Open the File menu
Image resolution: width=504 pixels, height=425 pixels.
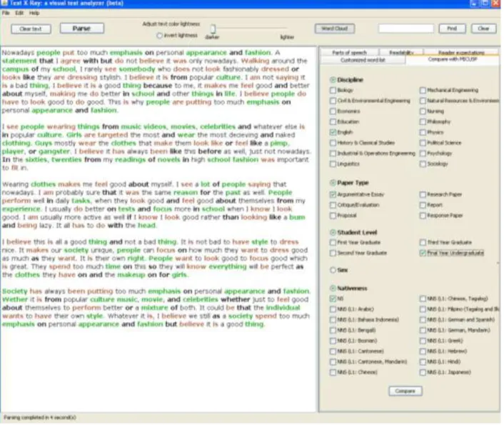click(6, 13)
